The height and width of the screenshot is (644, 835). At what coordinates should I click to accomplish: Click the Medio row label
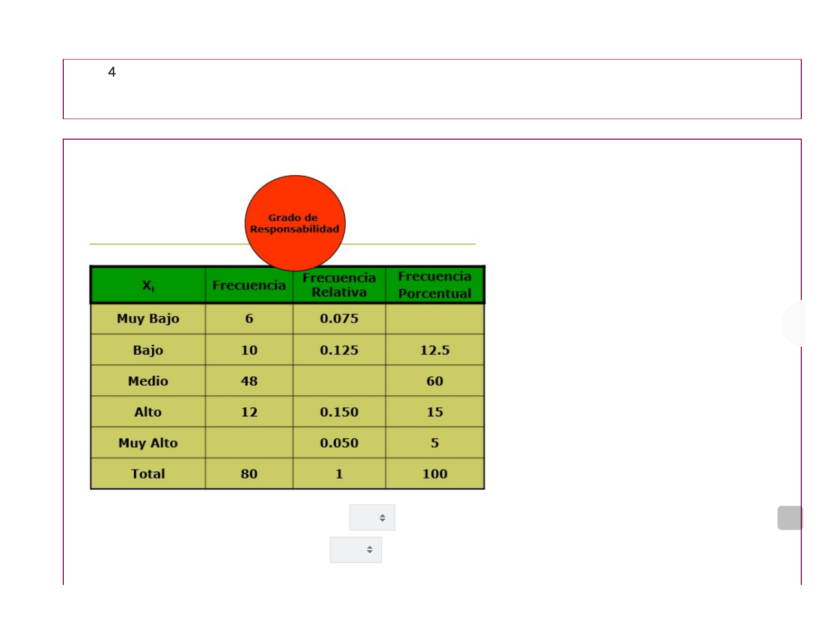[x=148, y=381]
